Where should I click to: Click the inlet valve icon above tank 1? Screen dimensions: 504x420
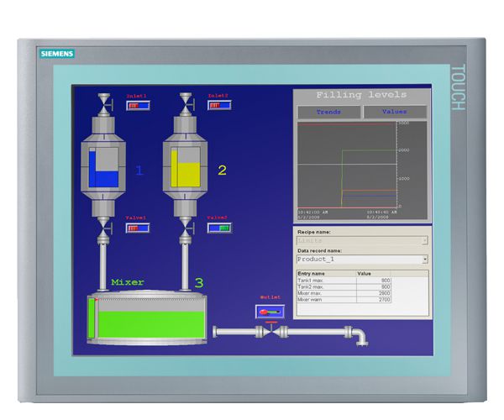pos(104,102)
